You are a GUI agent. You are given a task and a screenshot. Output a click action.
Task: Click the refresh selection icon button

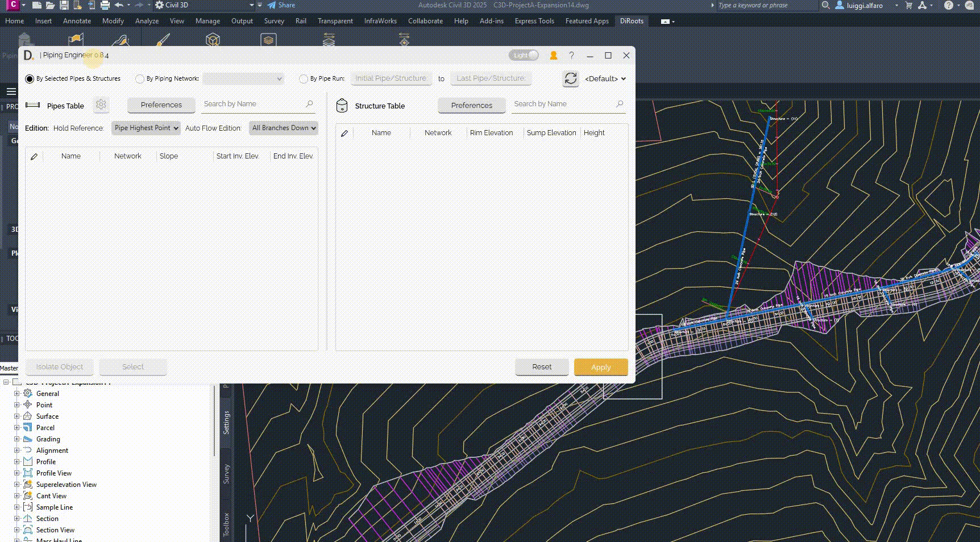point(570,78)
